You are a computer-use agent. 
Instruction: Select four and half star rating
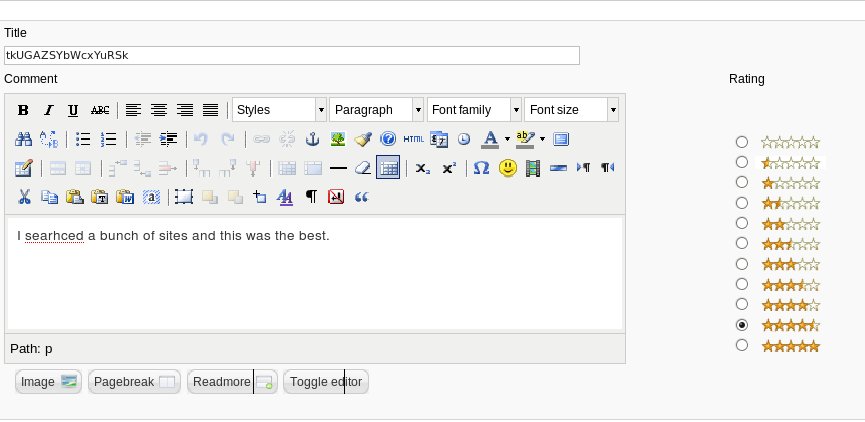click(x=742, y=325)
